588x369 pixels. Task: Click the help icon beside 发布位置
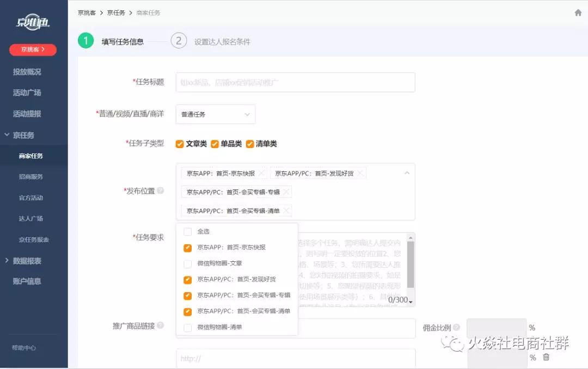pyautogui.click(x=161, y=191)
